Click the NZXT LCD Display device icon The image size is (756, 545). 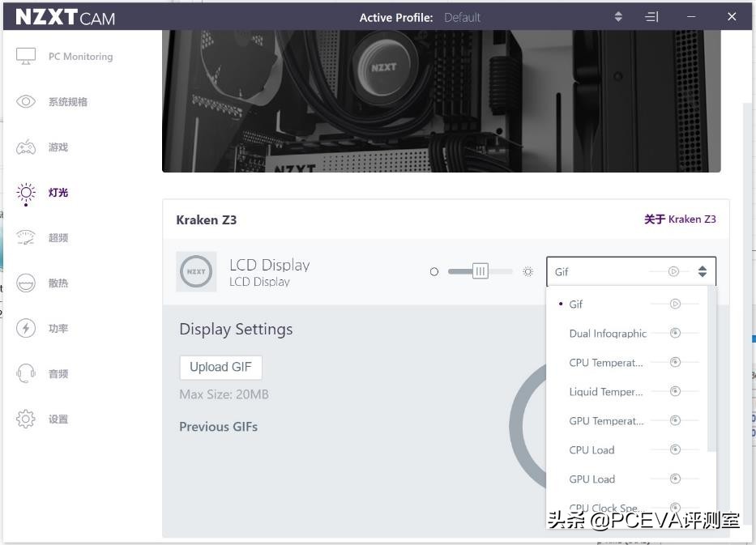tap(196, 272)
